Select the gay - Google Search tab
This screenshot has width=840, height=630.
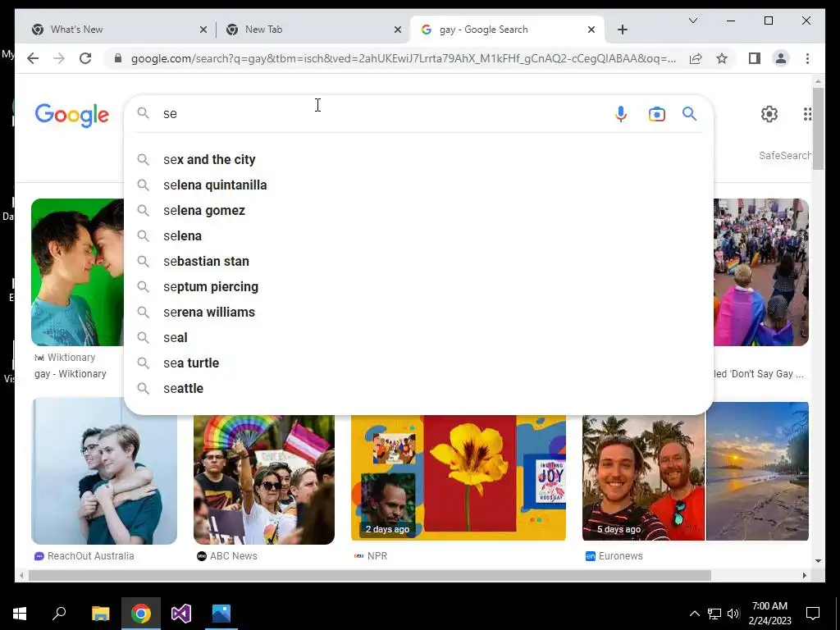(x=507, y=30)
